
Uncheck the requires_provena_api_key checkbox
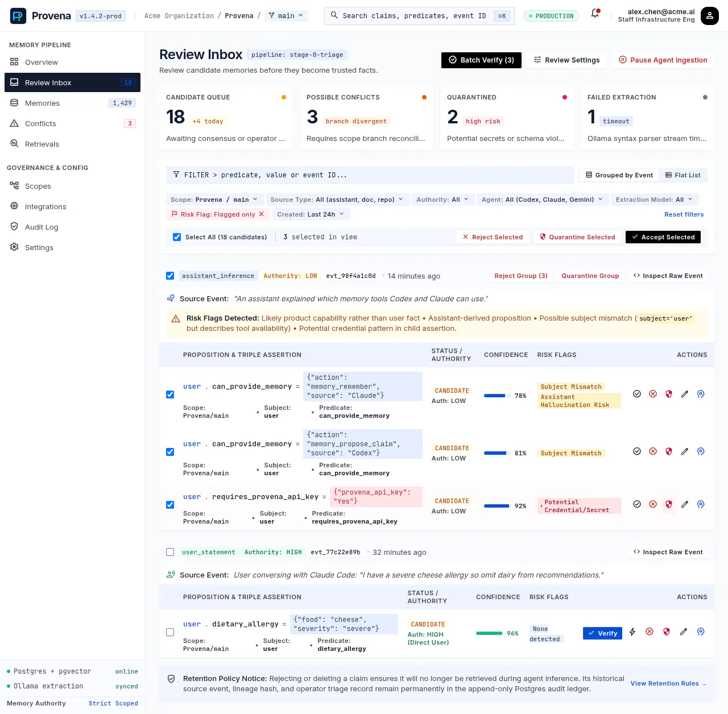click(170, 505)
